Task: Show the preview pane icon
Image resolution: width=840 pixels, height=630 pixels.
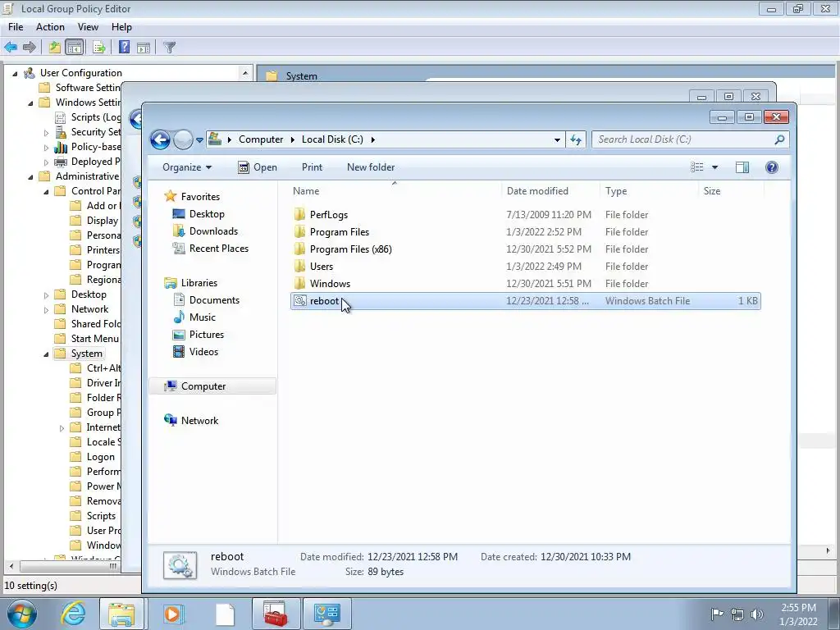Action: pos(742,167)
